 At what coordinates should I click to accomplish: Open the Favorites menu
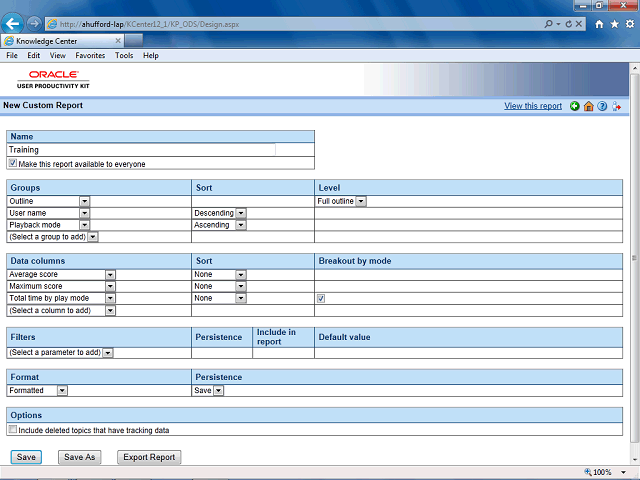90,56
